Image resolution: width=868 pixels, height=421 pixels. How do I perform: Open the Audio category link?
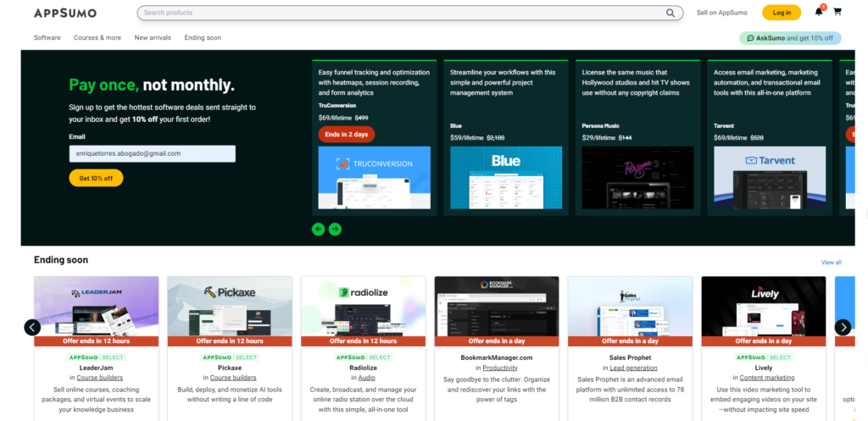[366, 378]
